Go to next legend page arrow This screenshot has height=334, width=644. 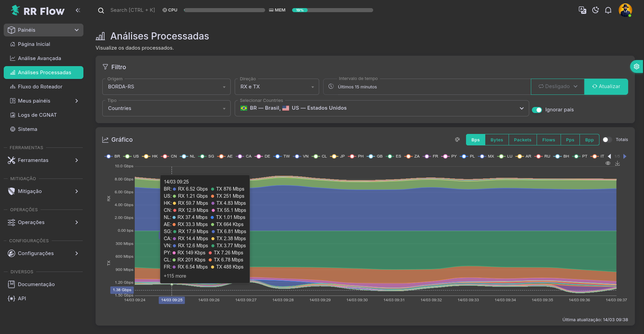625,156
